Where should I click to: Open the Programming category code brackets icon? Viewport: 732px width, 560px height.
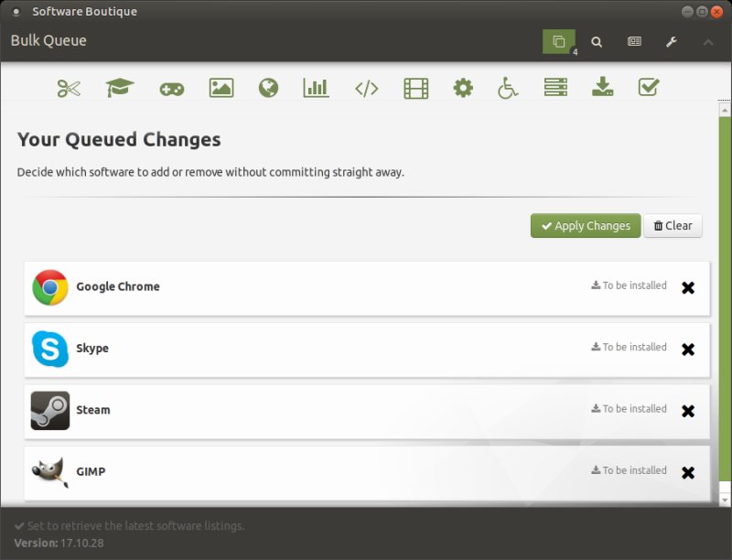pos(367,88)
